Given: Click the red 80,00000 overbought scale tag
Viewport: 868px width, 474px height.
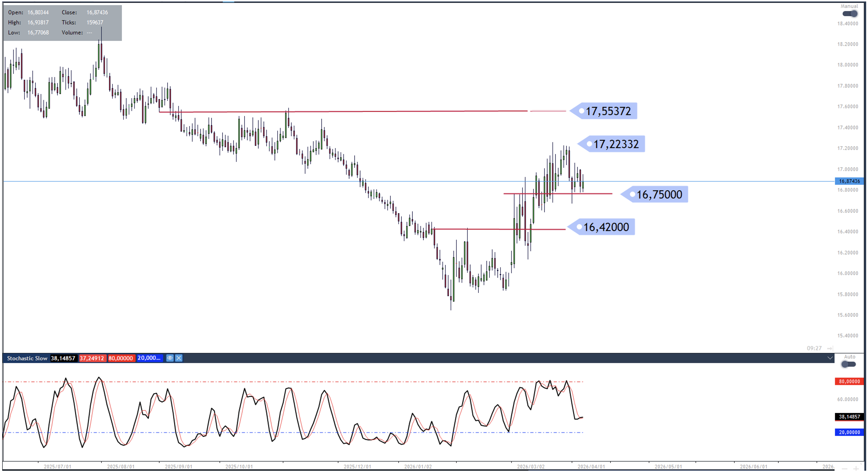Looking at the screenshot, I should 849,381.
